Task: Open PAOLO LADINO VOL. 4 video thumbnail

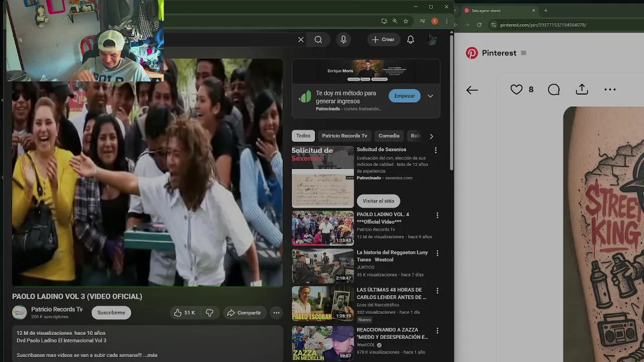Action: click(323, 228)
